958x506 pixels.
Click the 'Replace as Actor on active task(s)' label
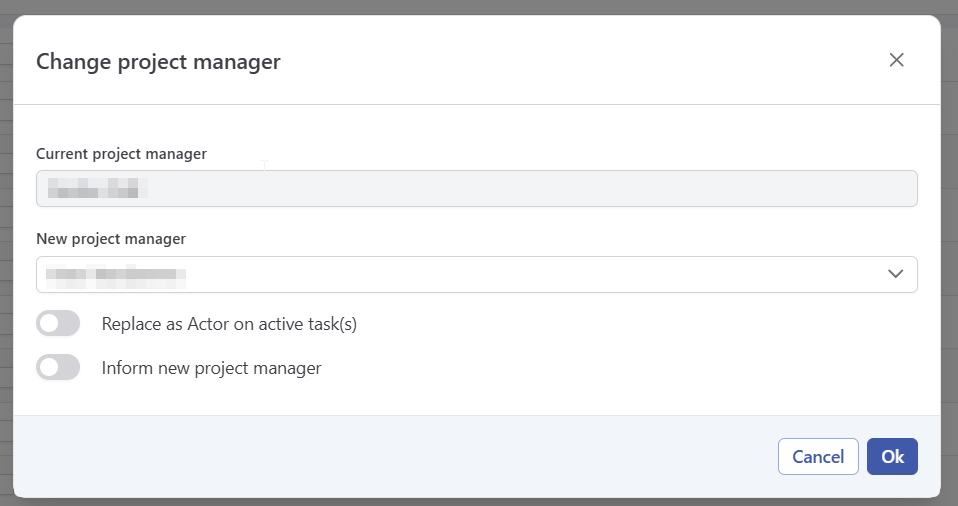coord(229,324)
